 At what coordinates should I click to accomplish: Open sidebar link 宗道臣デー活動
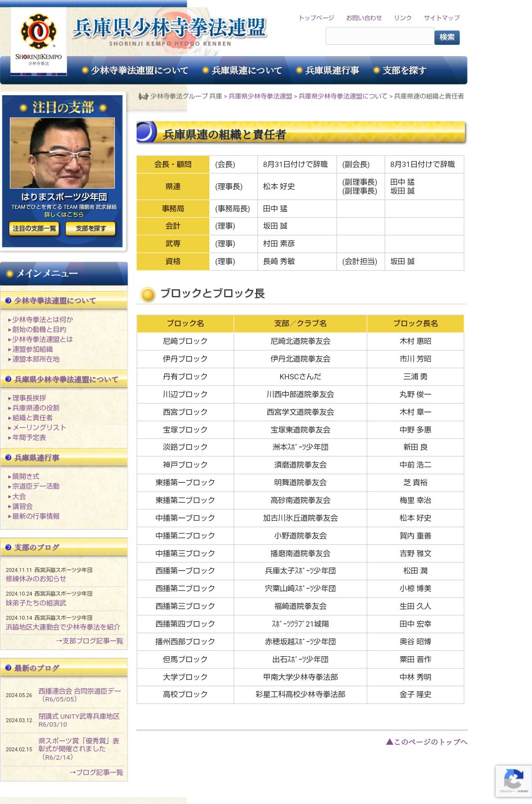pyautogui.click(x=35, y=486)
